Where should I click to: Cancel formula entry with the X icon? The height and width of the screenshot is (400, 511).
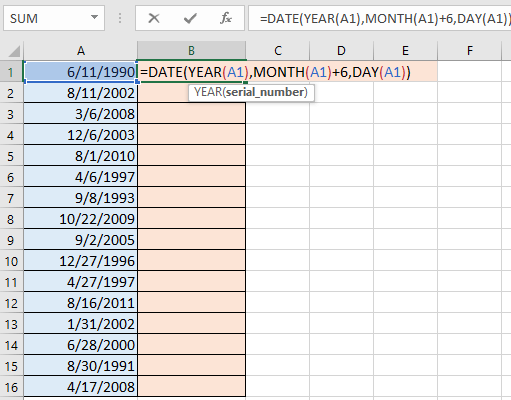tap(154, 18)
